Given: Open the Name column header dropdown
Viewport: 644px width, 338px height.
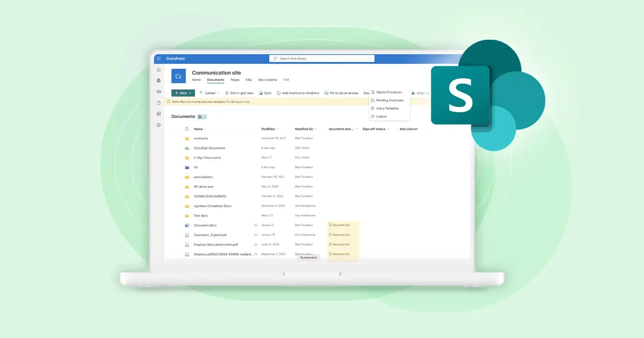Looking at the screenshot, I should coord(200,129).
